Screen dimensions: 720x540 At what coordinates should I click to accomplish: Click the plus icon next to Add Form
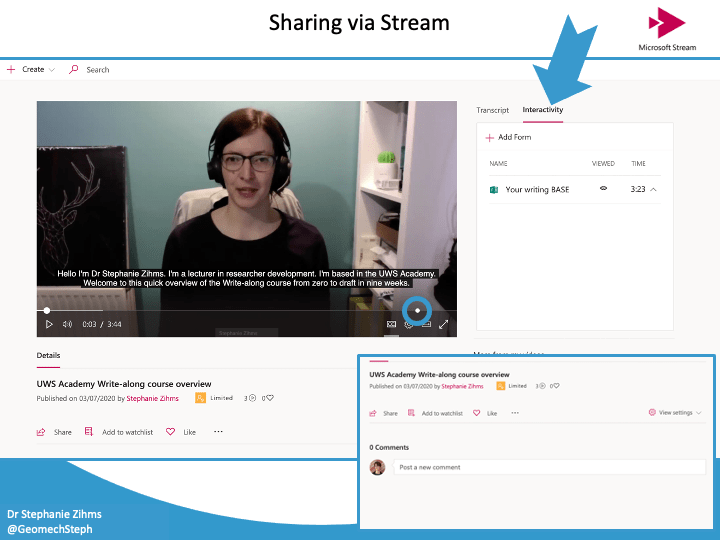(x=489, y=137)
